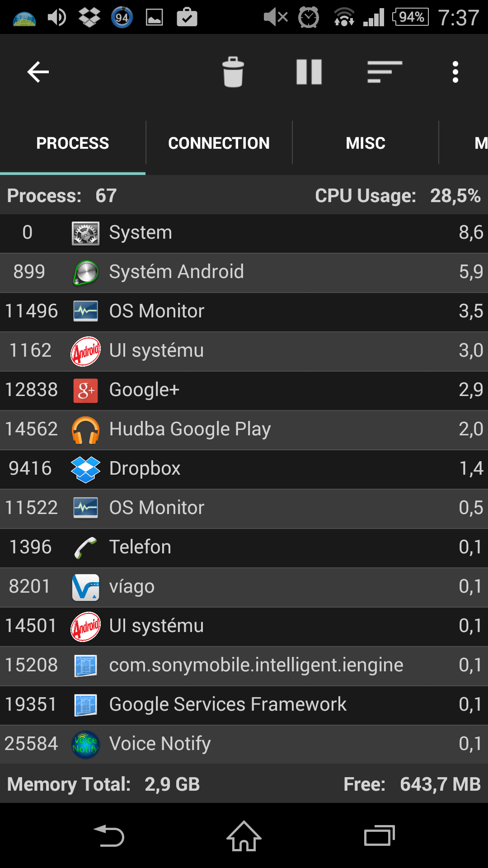Tap the trash can kill-process icon
The width and height of the screenshot is (488, 868).
(233, 72)
